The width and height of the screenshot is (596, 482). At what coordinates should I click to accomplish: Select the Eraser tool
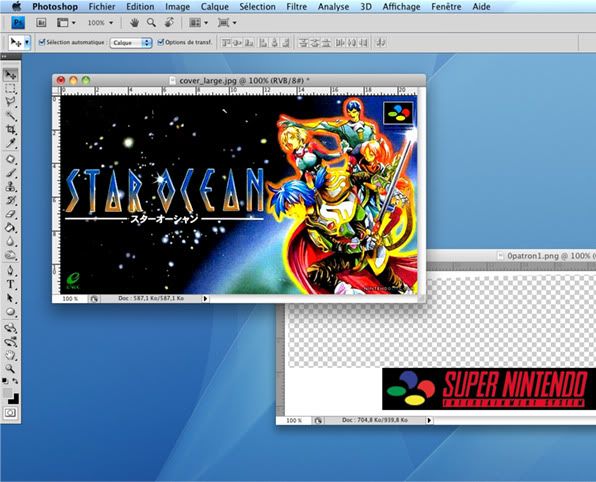(10, 214)
